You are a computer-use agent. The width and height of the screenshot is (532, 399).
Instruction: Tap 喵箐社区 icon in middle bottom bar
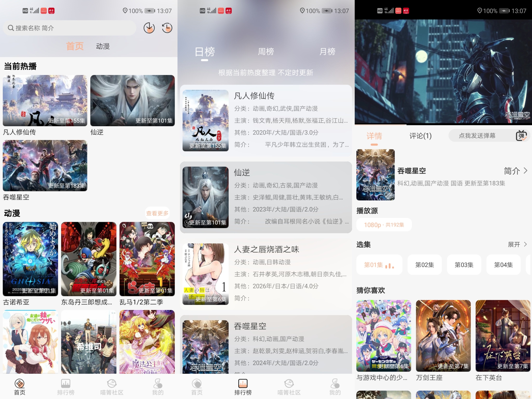coord(289,383)
